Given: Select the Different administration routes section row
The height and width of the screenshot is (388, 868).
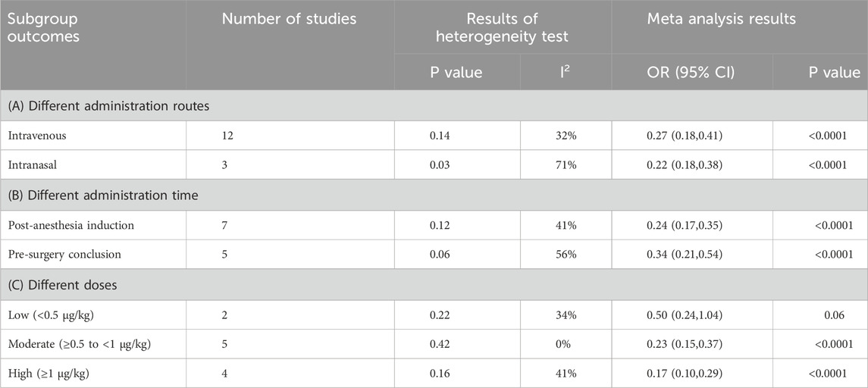Looking at the screenshot, I should pos(108,106).
